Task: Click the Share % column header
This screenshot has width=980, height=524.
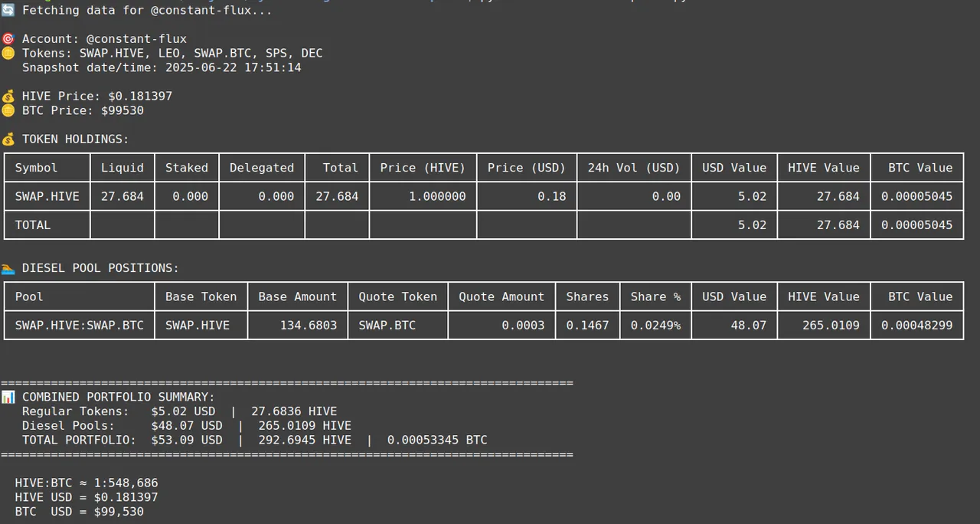Action: click(655, 296)
